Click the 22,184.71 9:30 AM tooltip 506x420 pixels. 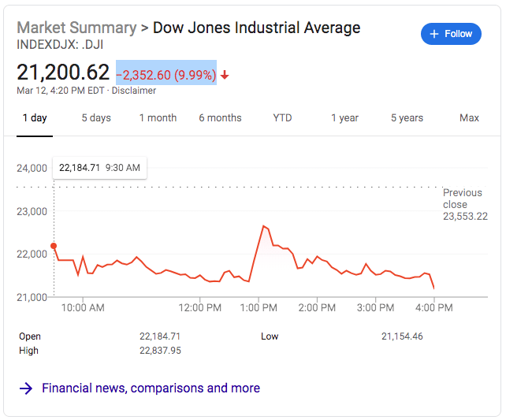click(99, 168)
